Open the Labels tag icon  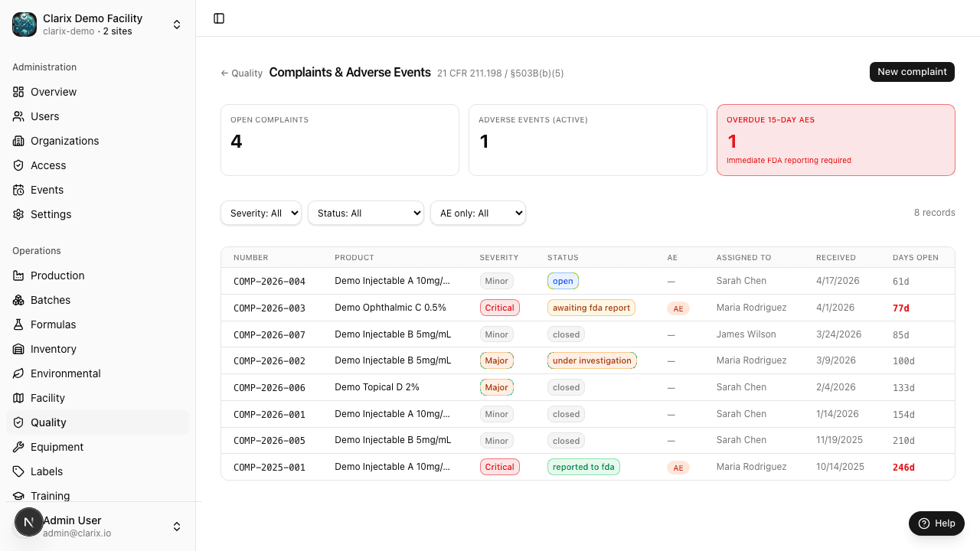pos(18,471)
